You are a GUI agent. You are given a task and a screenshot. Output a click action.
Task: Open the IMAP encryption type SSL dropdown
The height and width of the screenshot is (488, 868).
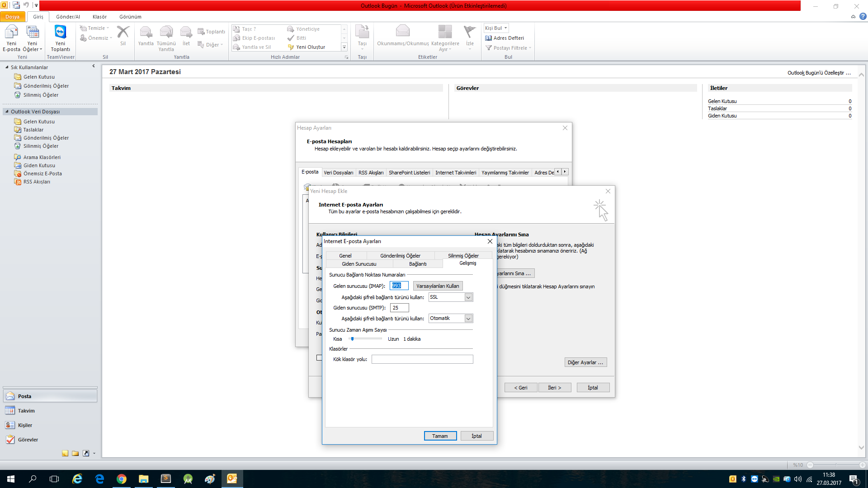click(x=468, y=297)
